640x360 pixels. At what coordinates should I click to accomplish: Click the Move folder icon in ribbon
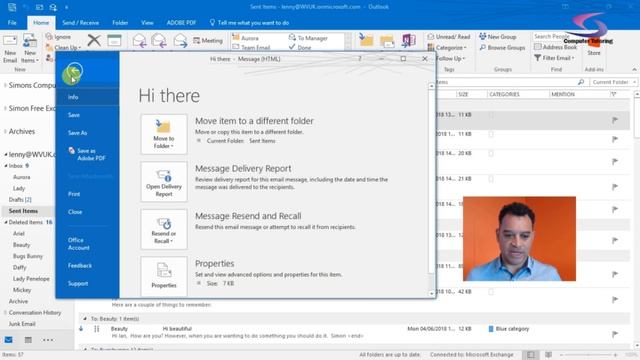(366, 40)
